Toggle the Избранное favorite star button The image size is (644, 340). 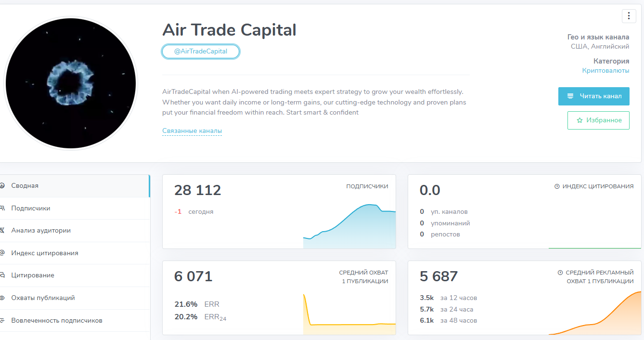598,120
